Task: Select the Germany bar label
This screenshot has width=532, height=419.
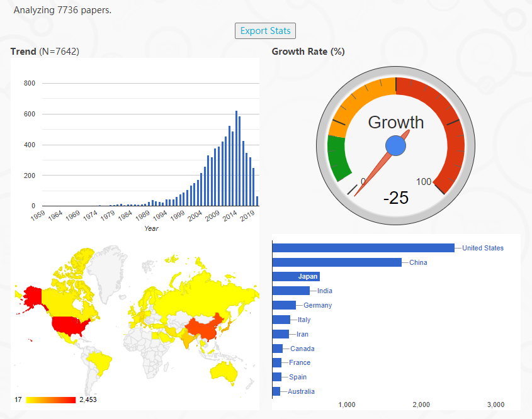Action: 317,305
